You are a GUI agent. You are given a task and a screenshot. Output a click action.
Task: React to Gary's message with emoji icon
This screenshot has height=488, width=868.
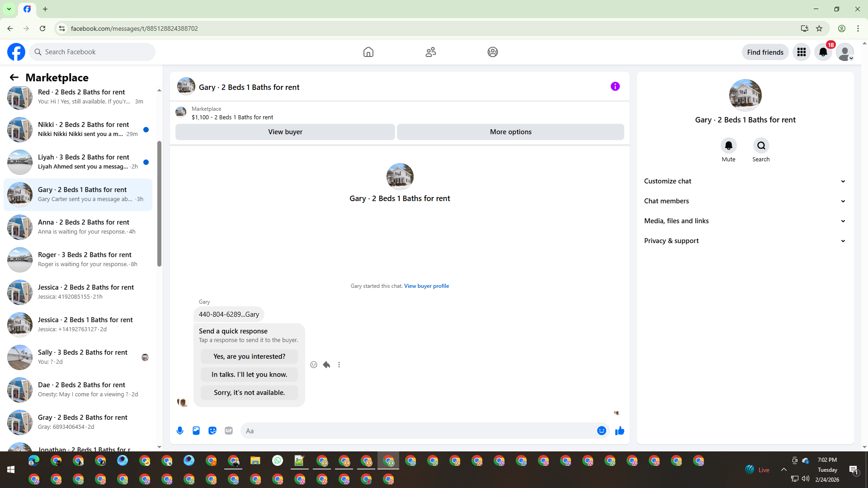click(x=314, y=365)
